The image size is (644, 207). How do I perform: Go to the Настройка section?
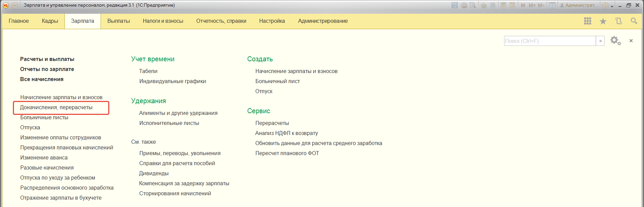pos(272,21)
